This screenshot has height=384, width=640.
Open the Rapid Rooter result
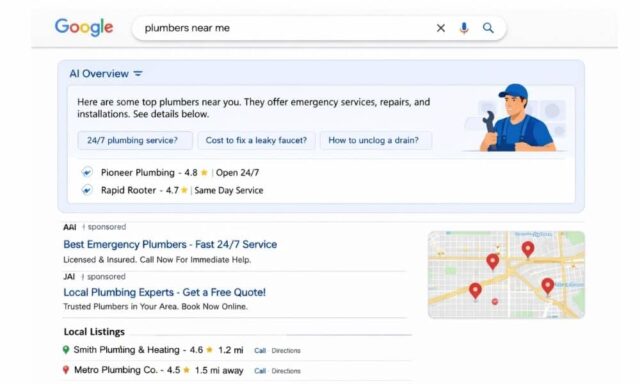(x=129, y=190)
